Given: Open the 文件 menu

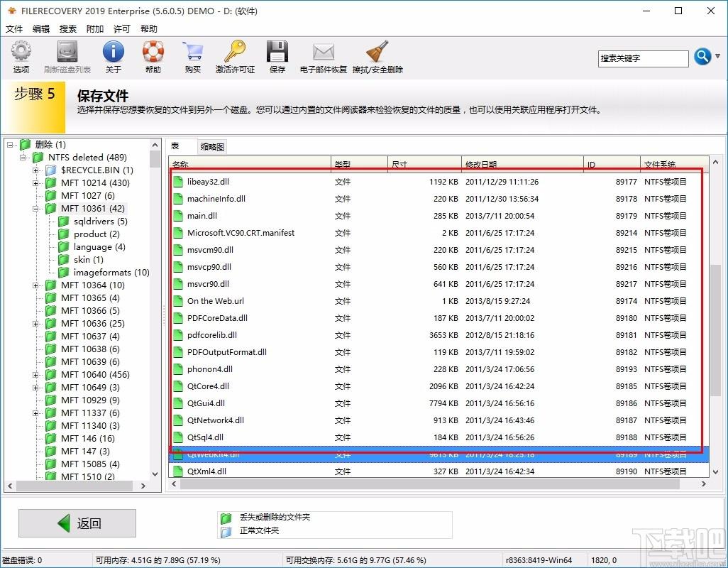Looking at the screenshot, I should pyautogui.click(x=14, y=29).
